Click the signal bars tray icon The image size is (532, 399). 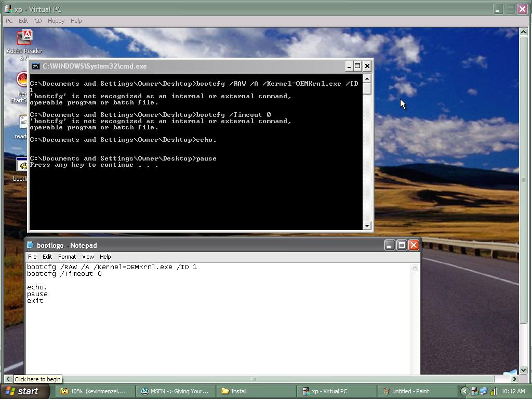[494, 391]
